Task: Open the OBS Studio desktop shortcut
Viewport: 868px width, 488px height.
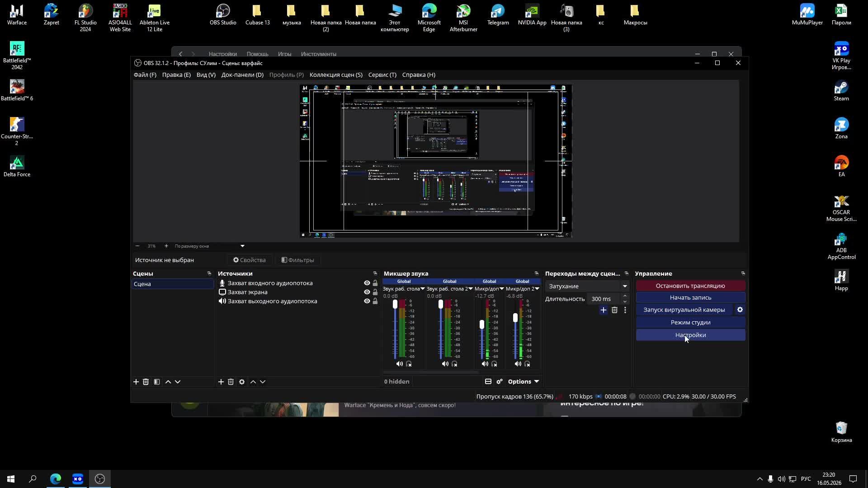Action: pyautogui.click(x=223, y=14)
